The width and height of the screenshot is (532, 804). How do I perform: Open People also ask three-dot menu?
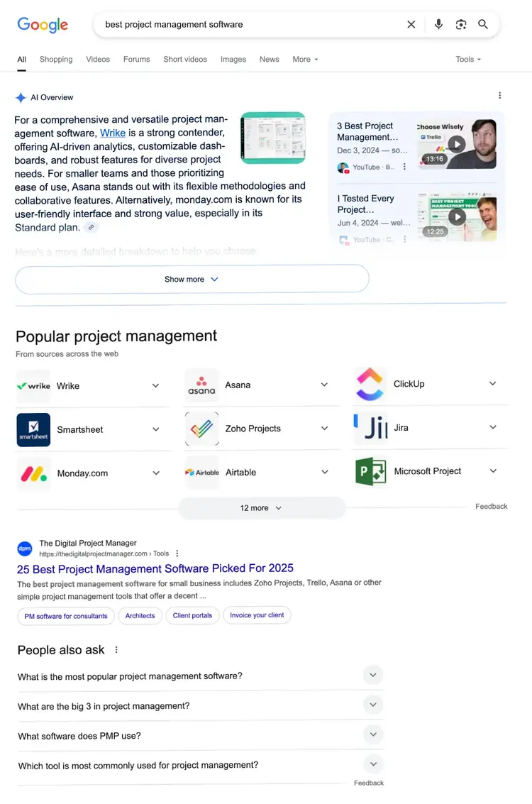(116, 650)
